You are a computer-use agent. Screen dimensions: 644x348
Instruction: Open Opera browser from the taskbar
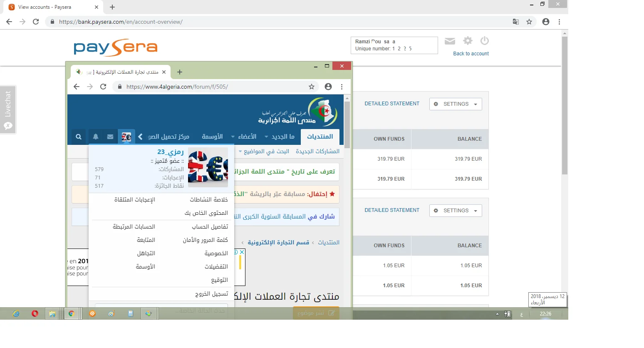35,313
